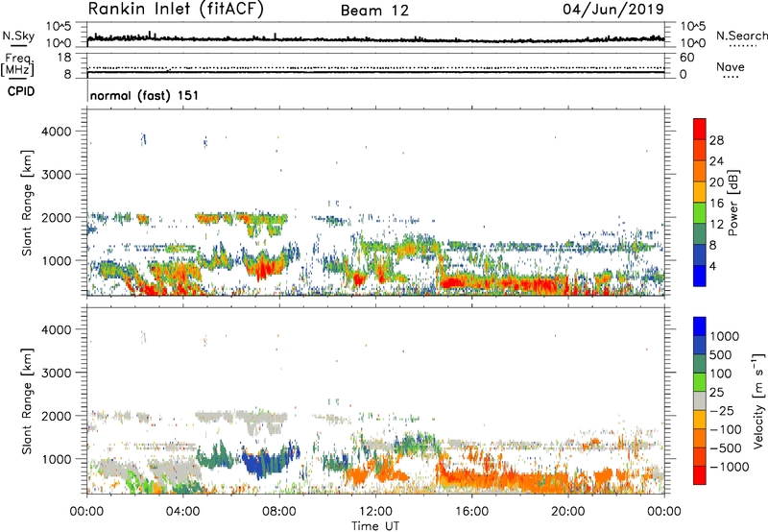
Task: Click the 'Nave' legend label
Action: pyautogui.click(x=731, y=66)
